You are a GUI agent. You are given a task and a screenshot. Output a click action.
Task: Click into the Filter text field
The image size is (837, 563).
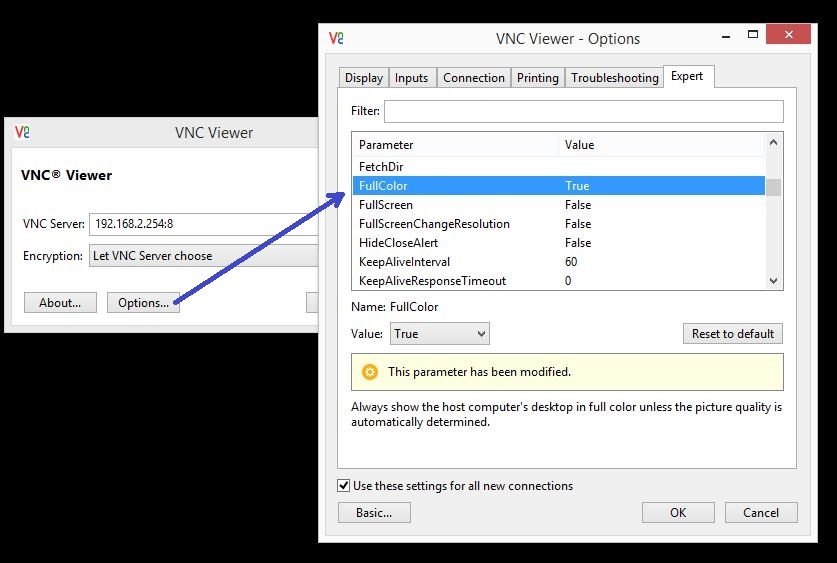583,112
